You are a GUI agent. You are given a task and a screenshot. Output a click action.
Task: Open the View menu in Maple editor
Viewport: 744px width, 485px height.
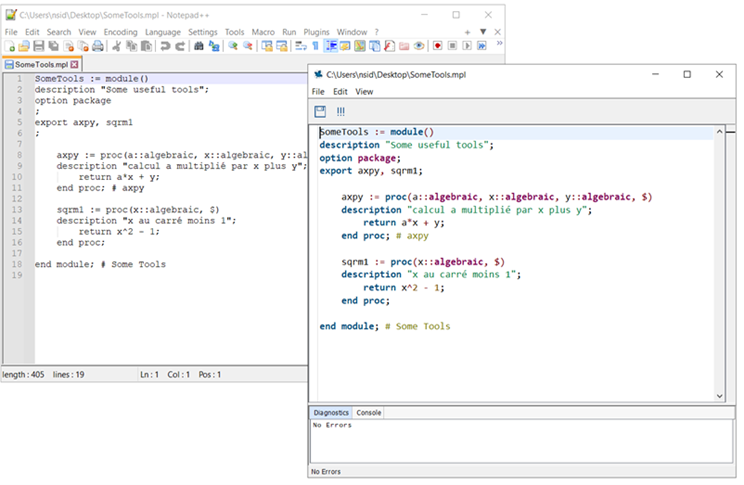(365, 92)
